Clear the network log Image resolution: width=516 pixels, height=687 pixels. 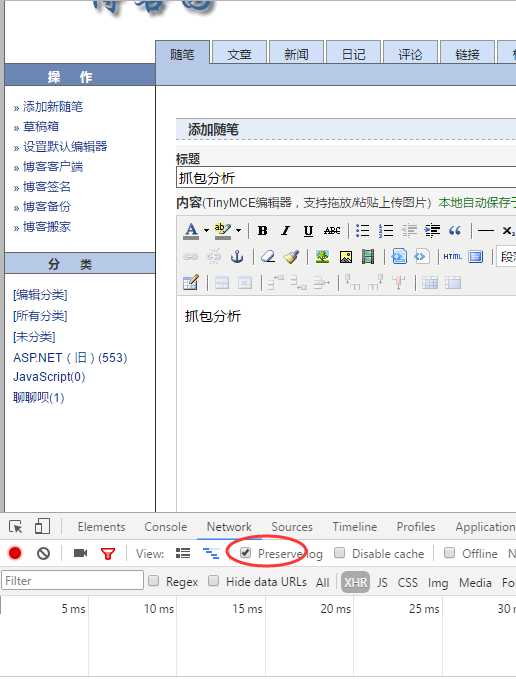pyautogui.click(x=43, y=553)
